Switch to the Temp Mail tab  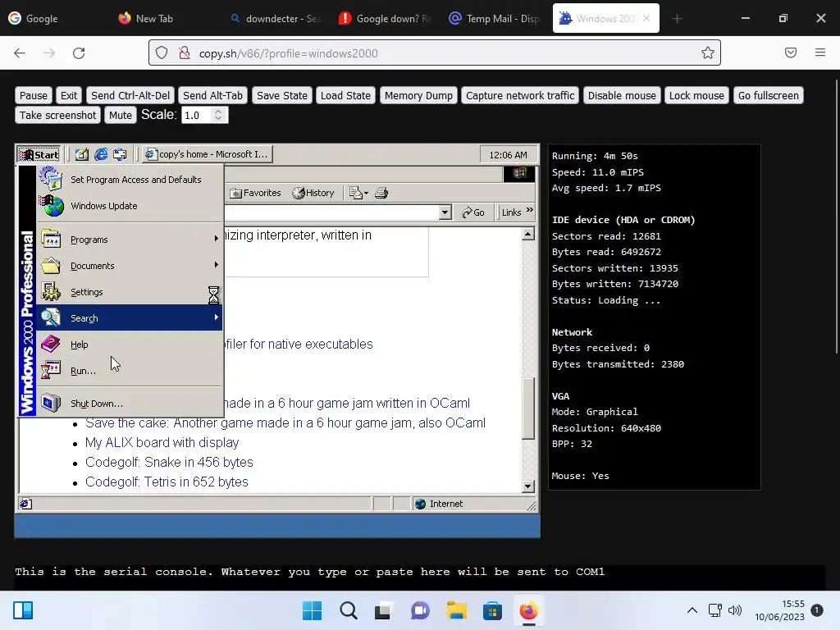pos(495,18)
